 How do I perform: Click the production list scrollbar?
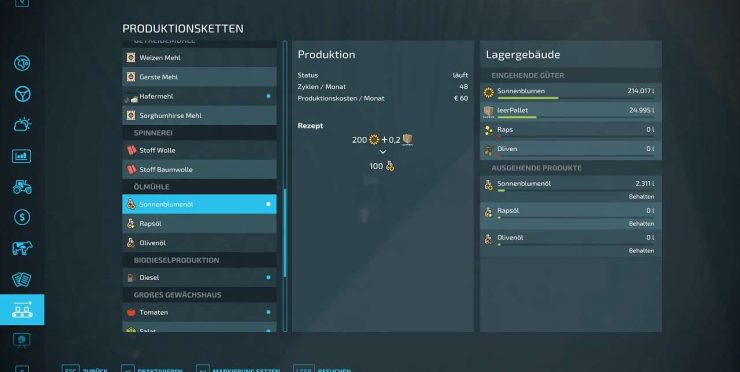coord(285,186)
